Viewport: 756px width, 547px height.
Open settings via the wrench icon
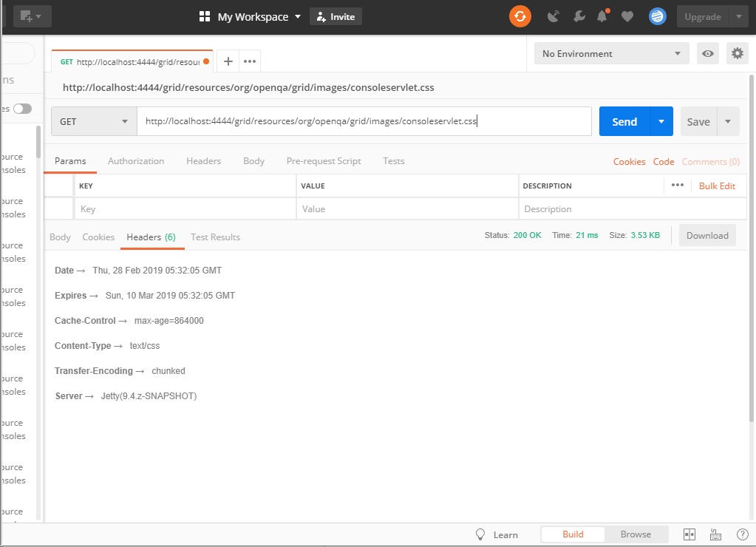[580, 16]
